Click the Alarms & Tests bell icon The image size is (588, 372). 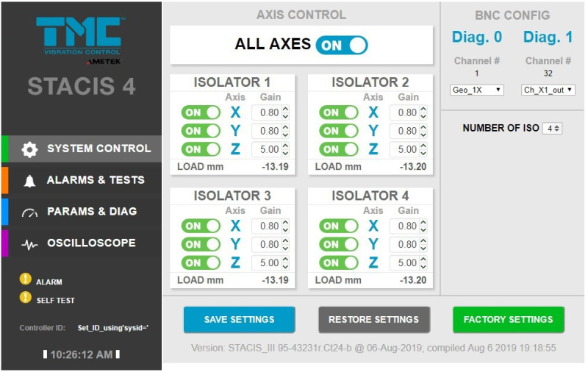(29, 181)
